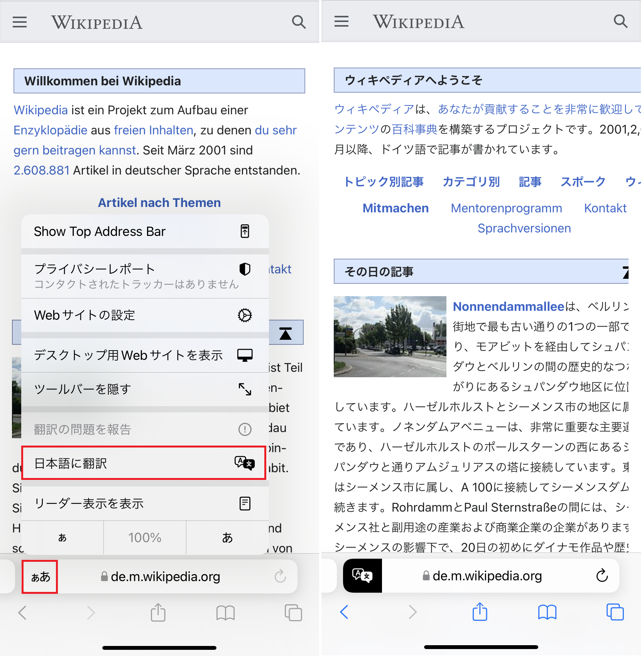Go forward in the left Safari toolbar
The width and height of the screenshot is (644, 656).
[91, 612]
